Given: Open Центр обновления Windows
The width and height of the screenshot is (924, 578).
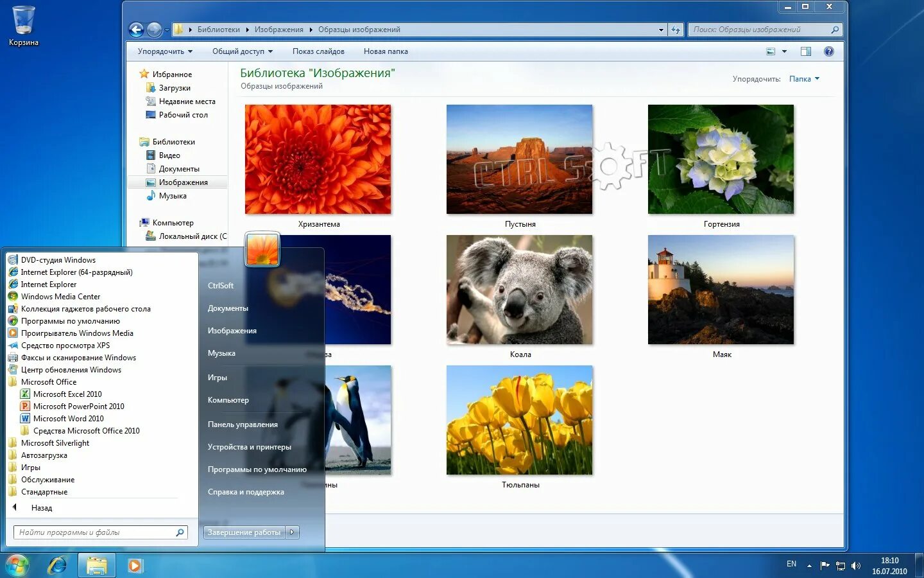Looking at the screenshot, I should click(71, 370).
